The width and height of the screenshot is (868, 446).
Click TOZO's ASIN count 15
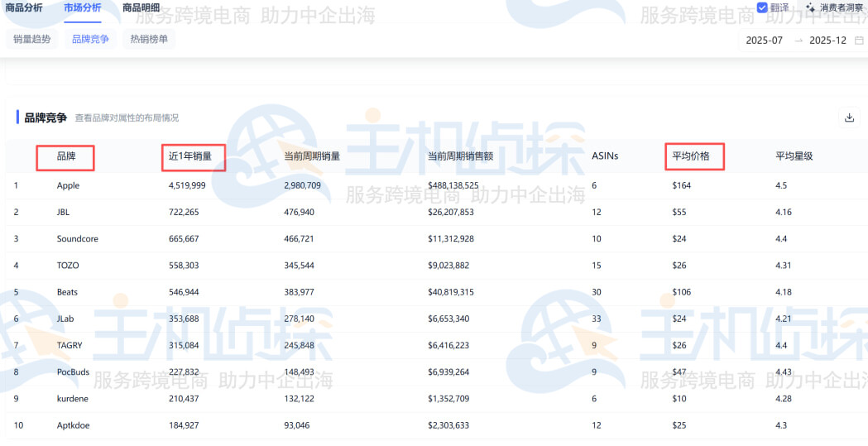pyautogui.click(x=597, y=266)
